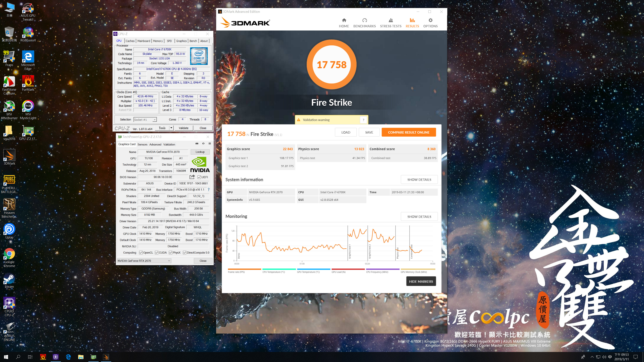Image resolution: width=644 pixels, height=362 pixels.
Task: Open Steam desktop icon
Action: coord(9,280)
